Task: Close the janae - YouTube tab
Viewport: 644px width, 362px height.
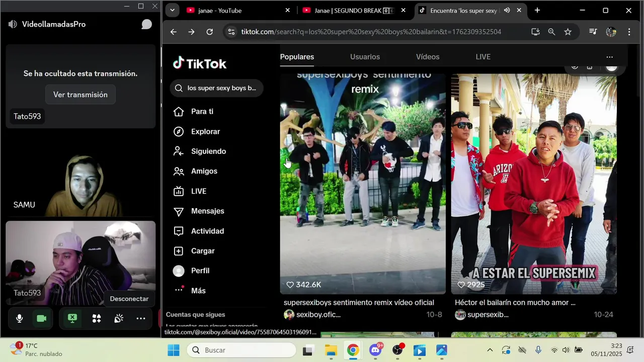Action: [x=287, y=10]
